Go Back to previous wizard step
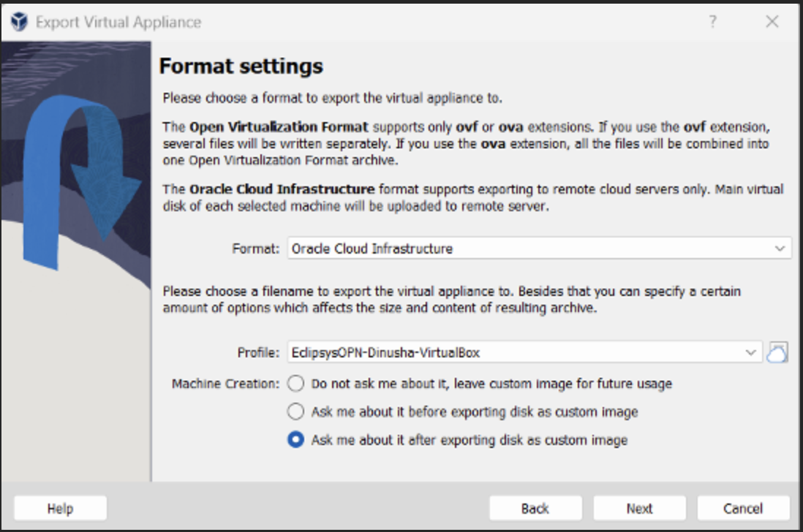 (535, 509)
